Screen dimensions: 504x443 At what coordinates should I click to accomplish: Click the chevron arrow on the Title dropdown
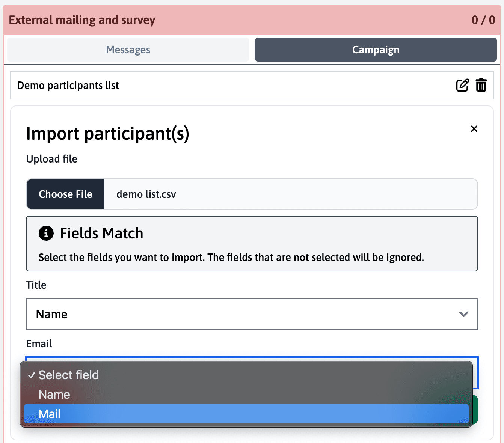click(x=464, y=314)
